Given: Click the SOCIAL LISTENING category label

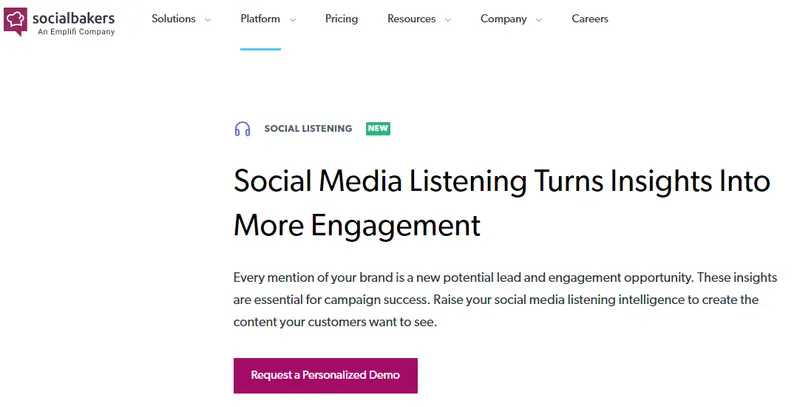Looking at the screenshot, I should [x=308, y=129].
